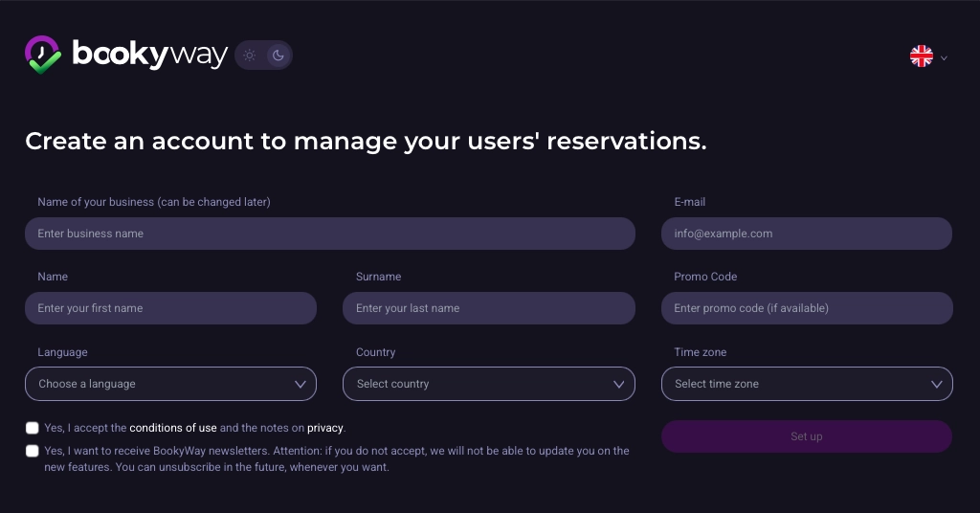Open the Choose a language dropdown
Image resolution: width=980 pixels, height=513 pixels.
[x=158, y=384]
